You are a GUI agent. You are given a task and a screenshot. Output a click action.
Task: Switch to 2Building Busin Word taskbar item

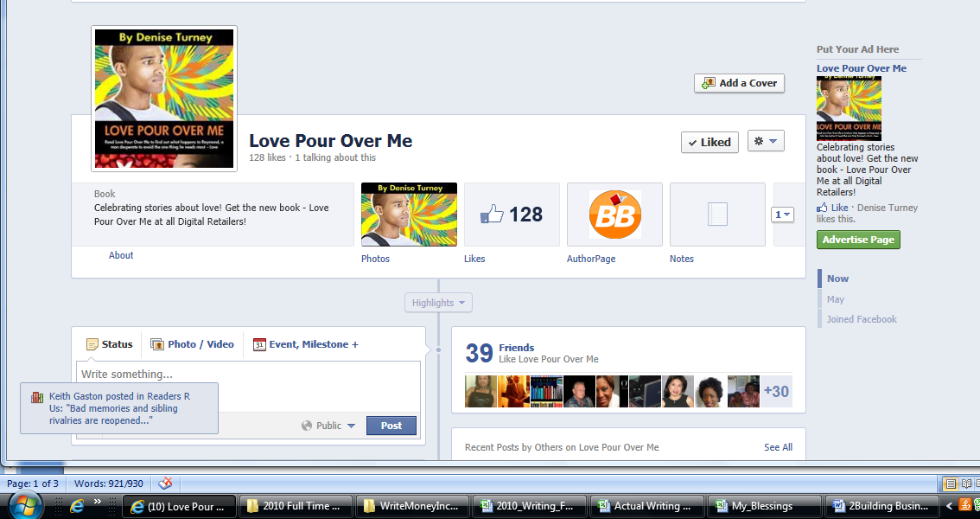[x=881, y=506]
